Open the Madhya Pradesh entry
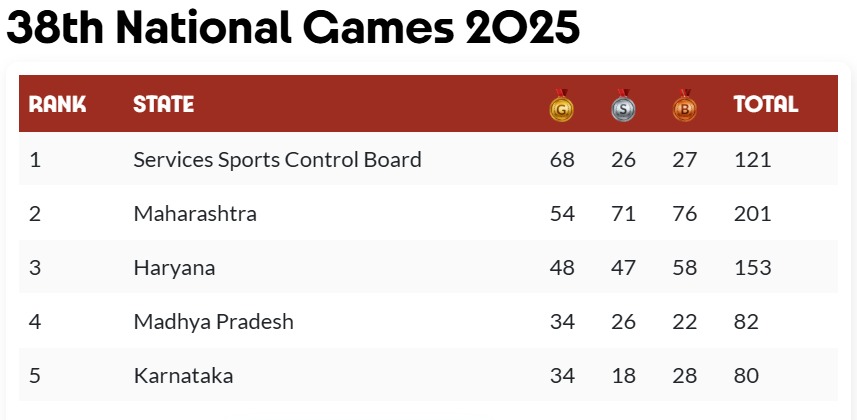This screenshot has height=420, width=857. 213,322
